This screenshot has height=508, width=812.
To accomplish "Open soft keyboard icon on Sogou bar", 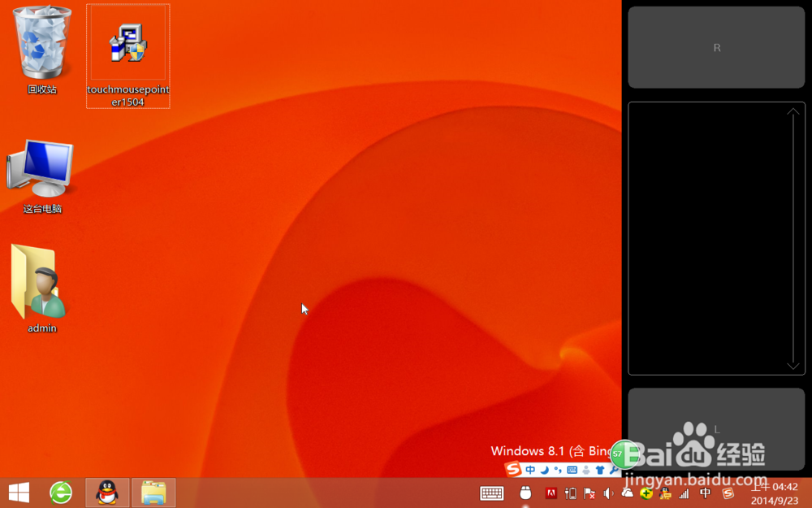I will click(x=572, y=470).
